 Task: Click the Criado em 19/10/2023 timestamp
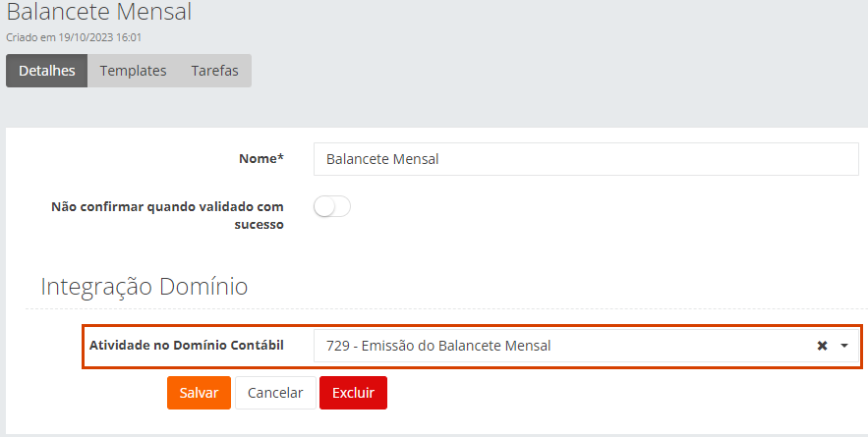pyautogui.click(x=74, y=37)
